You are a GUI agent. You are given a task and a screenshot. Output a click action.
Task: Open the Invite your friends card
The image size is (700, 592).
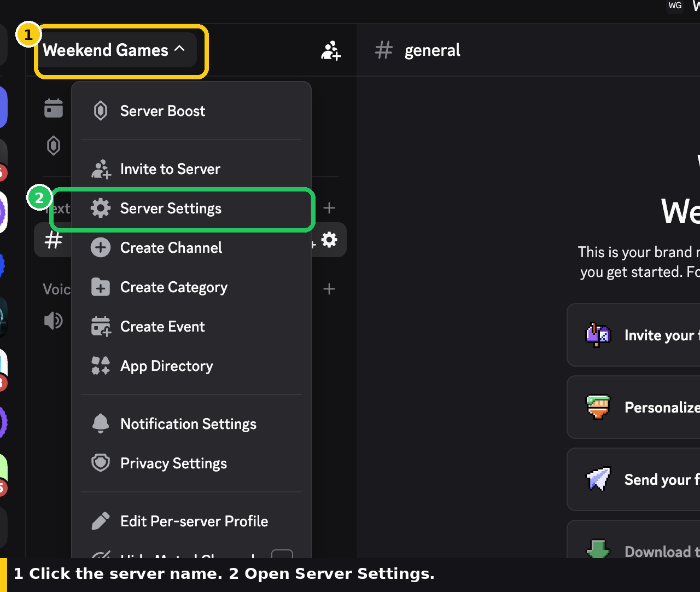pyautogui.click(x=634, y=335)
